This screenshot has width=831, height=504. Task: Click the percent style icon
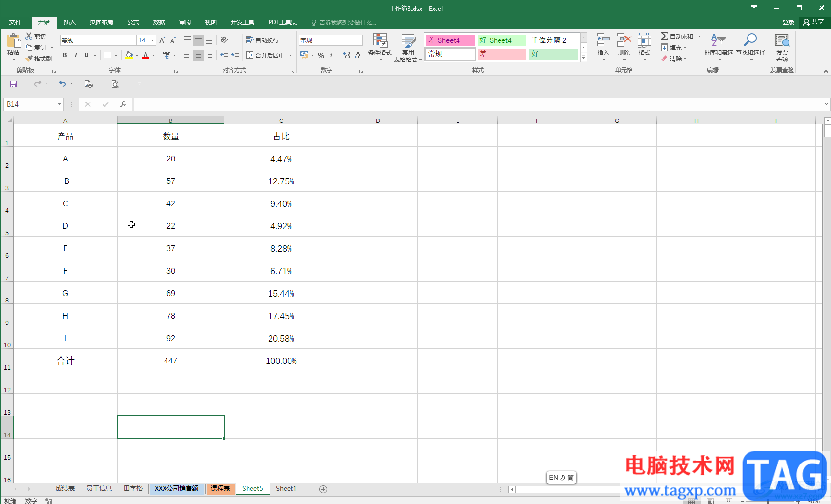(321, 55)
